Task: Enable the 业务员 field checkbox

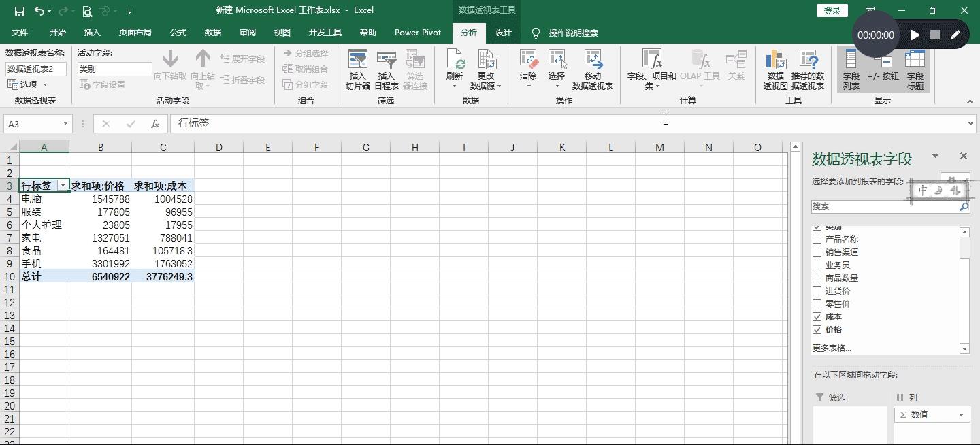Action: pos(817,265)
